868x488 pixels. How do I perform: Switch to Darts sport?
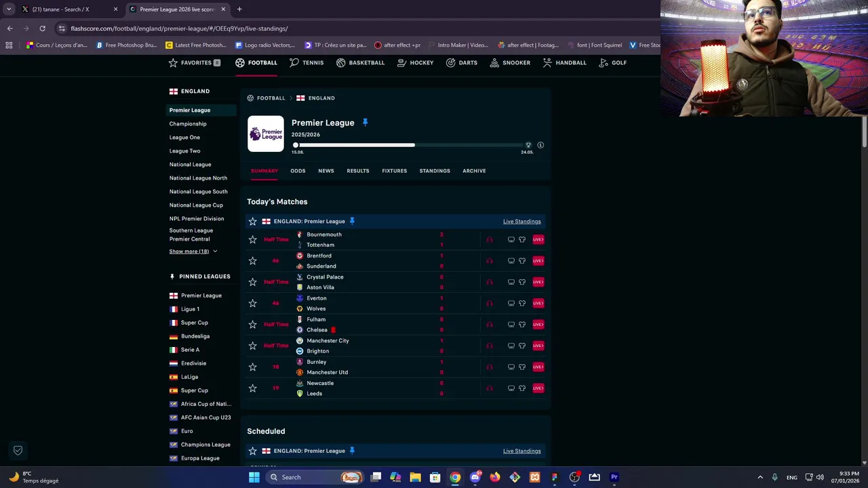coord(461,62)
